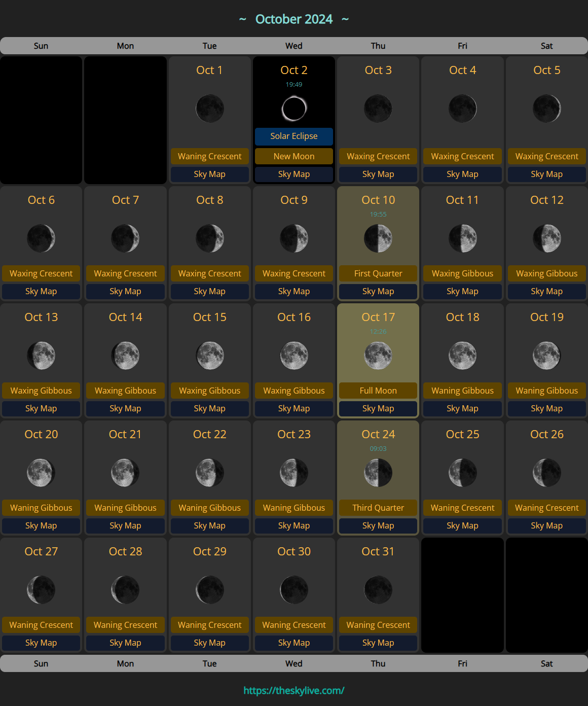The image size is (588, 706).
Task: Open the Sky Map for Oct 17
Action: coord(378,409)
